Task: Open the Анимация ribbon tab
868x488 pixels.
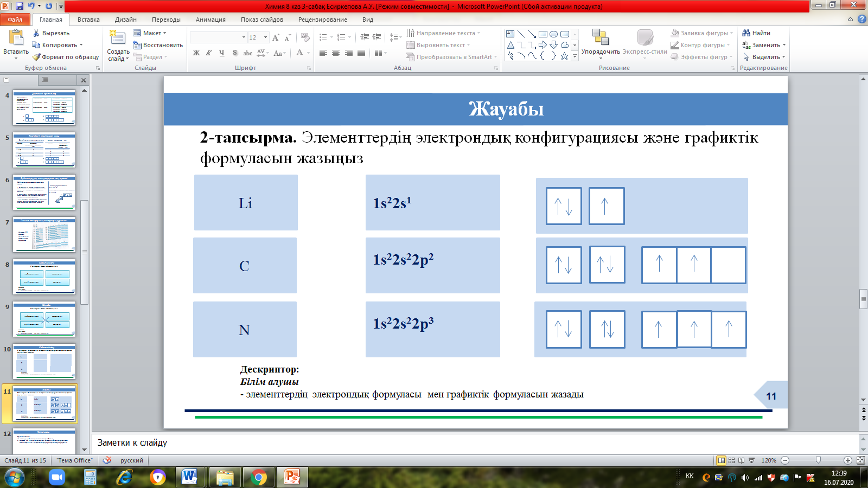Action: pyautogui.click(x=210, y=20)
